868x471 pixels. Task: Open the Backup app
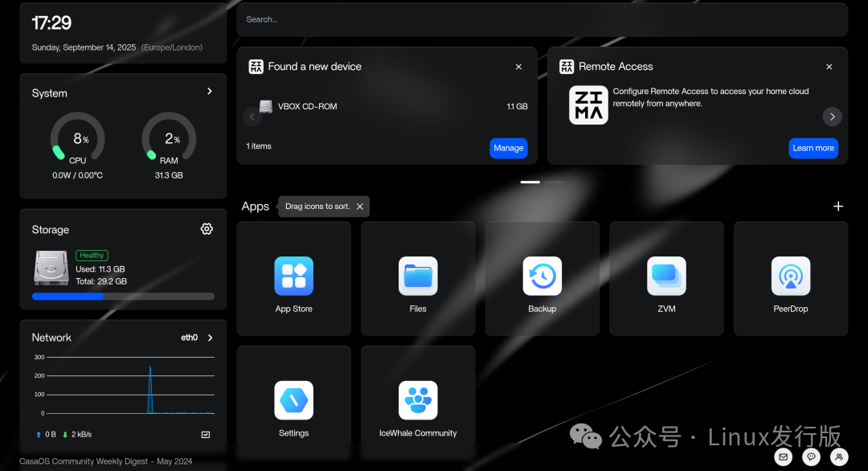[x=542, y=277]
